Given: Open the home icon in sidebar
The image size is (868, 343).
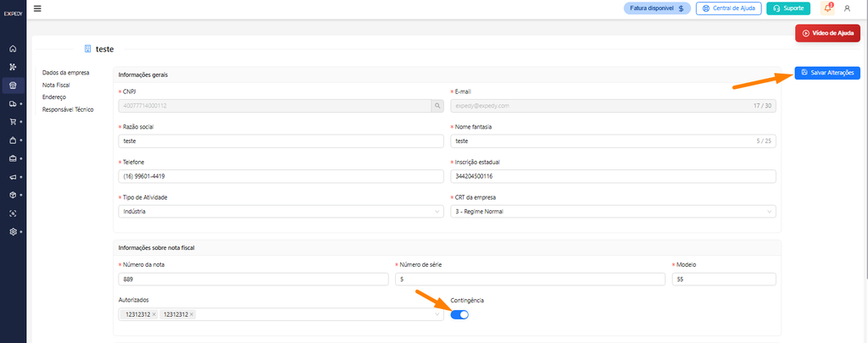Looking at the screenshot, I should pyautogui.click(x=13, y=48).
